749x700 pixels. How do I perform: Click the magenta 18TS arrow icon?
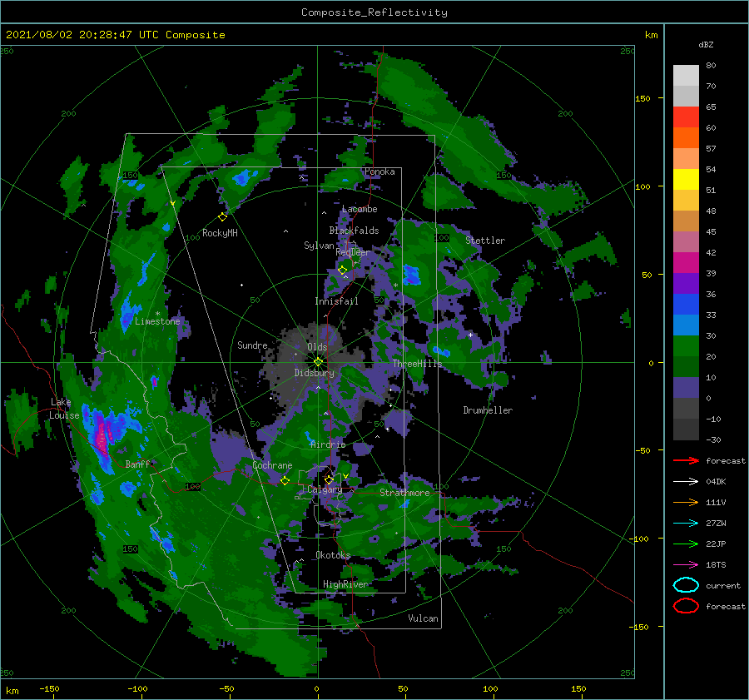click(x=686, y=565)
